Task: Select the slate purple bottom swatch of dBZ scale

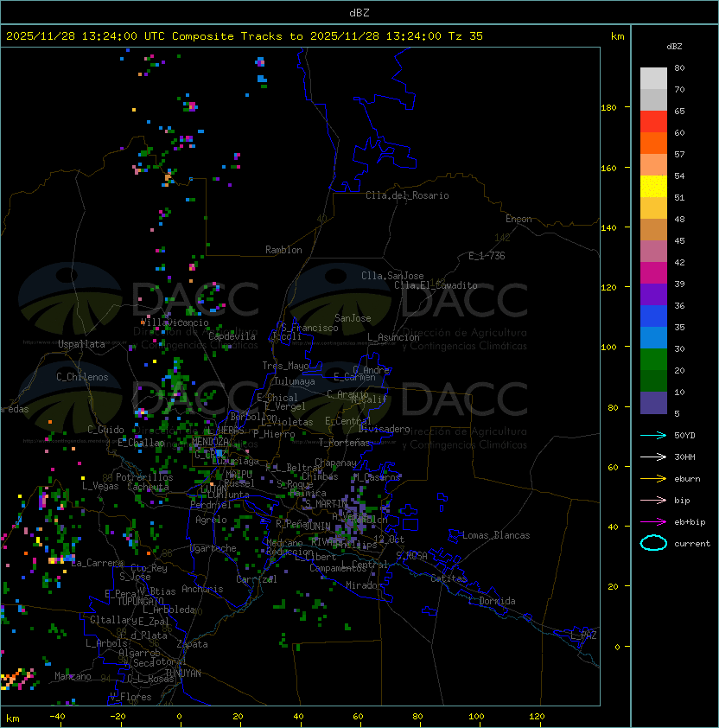Action: 653,403
